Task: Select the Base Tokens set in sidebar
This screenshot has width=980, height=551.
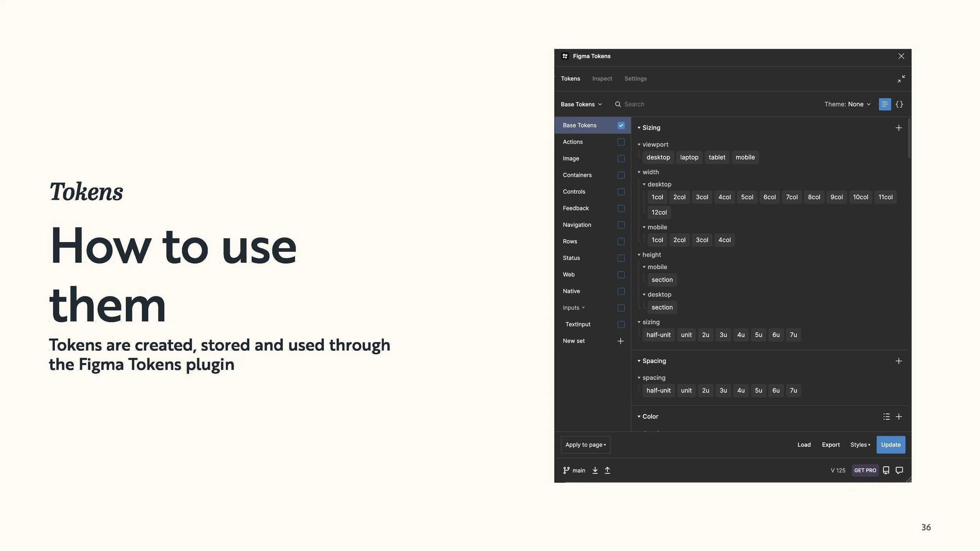Action: pos(593,125)
